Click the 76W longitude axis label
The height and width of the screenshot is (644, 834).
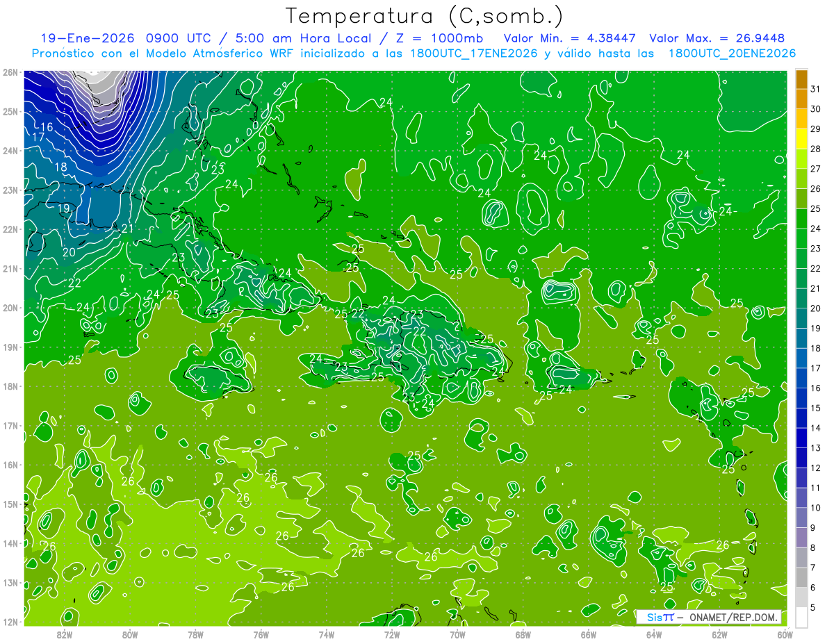[x=261, y=634]
